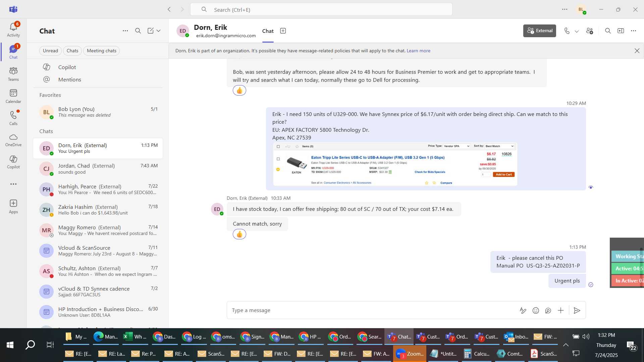The image size is (644, 362).
Task: Find in chat magnifier icon
Action: 608,31
